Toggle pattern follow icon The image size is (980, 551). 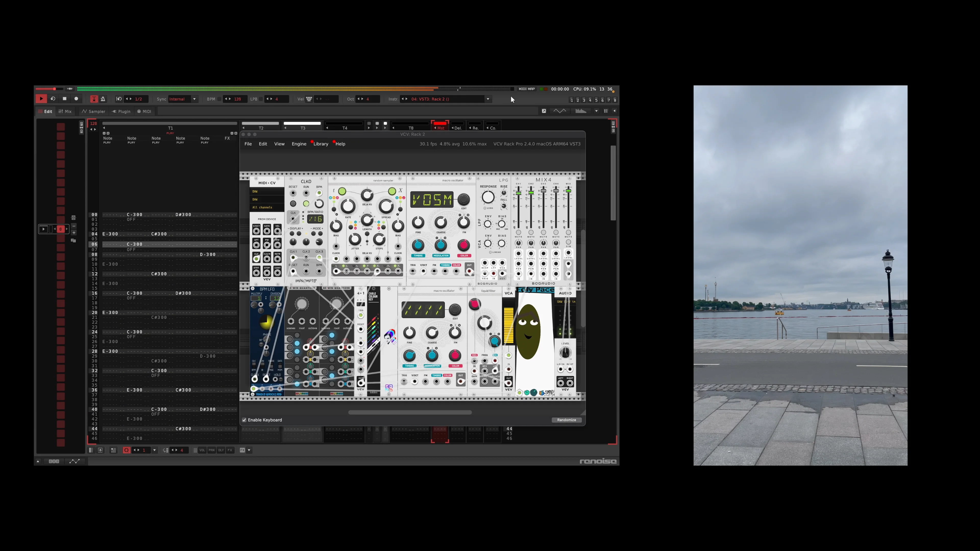point(94,99)
